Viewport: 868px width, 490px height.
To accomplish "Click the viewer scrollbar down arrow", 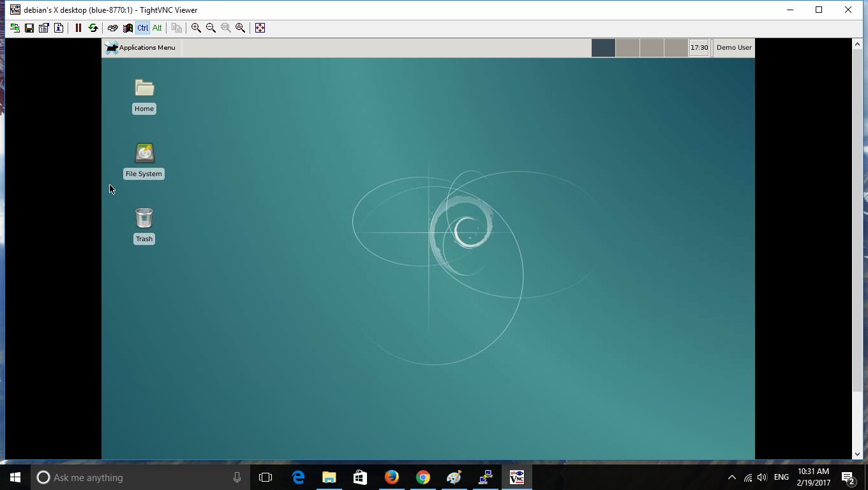I will pyautogui.click(x=857, y=454).
